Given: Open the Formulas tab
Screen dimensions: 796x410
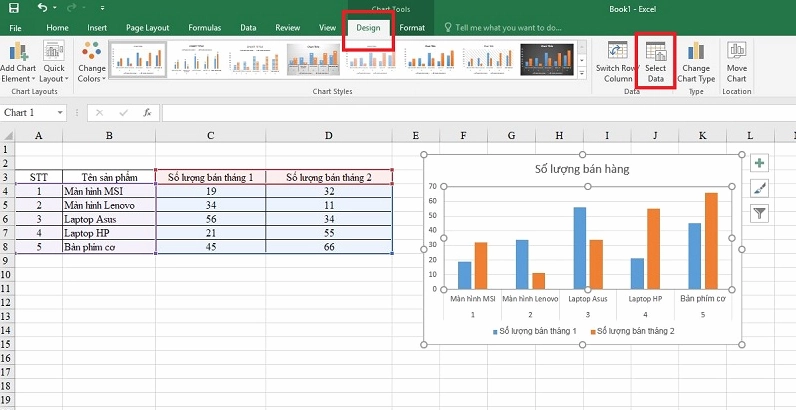Looking at the screenshot, I should [x=205, y=28].
